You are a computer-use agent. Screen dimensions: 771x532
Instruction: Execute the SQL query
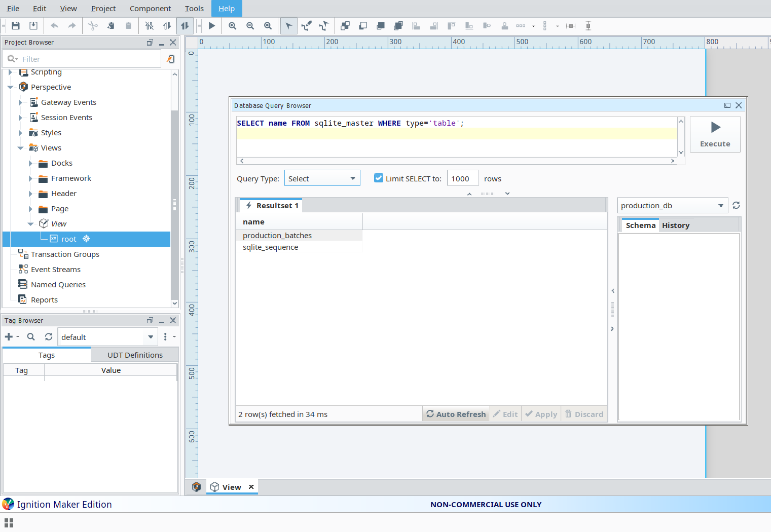pos(715,134)
